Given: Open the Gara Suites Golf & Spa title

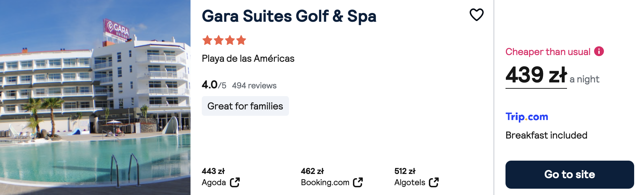Looking at the screenshot, I should (x=289, y=16).
